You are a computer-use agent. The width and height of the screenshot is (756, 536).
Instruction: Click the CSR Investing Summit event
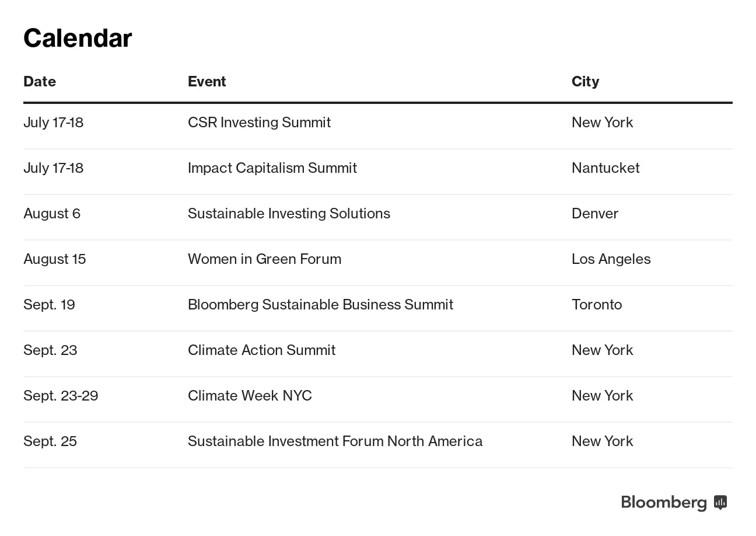coord(259,123)
